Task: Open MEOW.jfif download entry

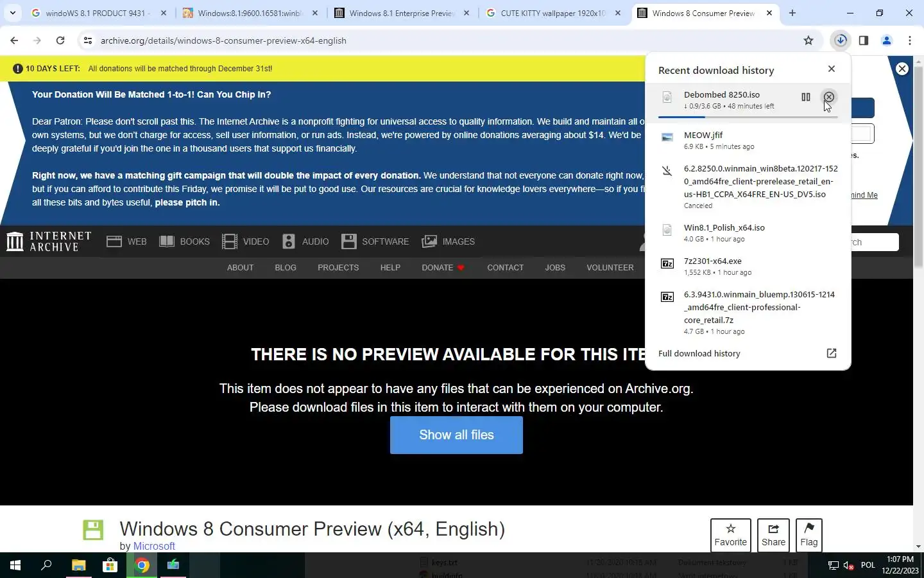Action: pyautogui.click(x=748, y=141)
